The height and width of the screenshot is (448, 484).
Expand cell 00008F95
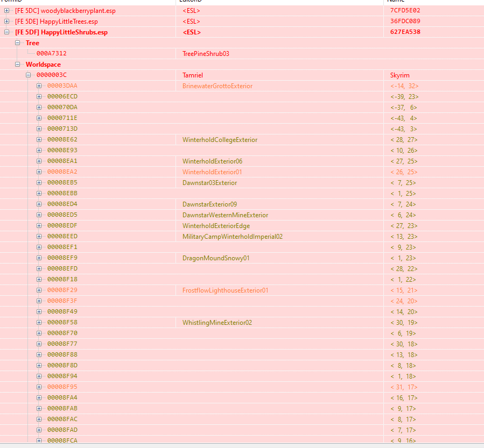[x=39, y=387]
